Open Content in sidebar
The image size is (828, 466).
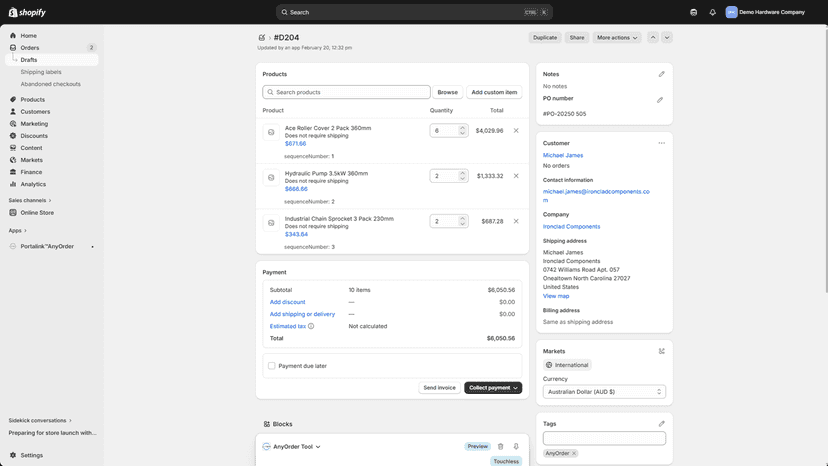tap(31, 148)
